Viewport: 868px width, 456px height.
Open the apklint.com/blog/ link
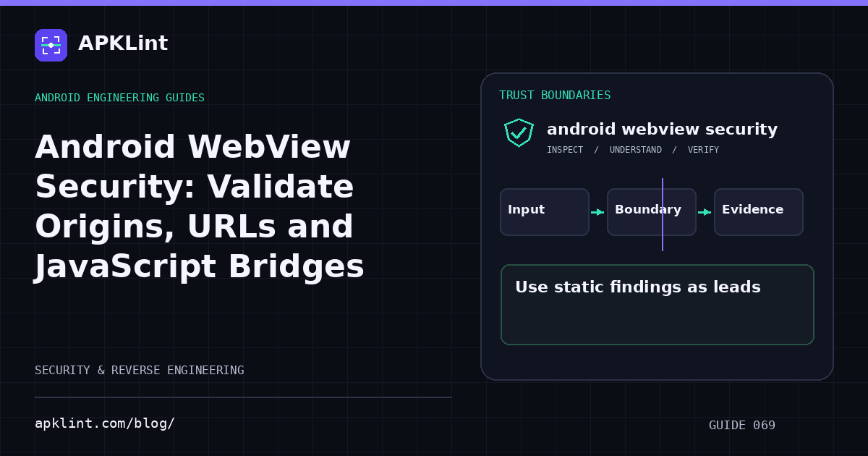pos(105,423)
